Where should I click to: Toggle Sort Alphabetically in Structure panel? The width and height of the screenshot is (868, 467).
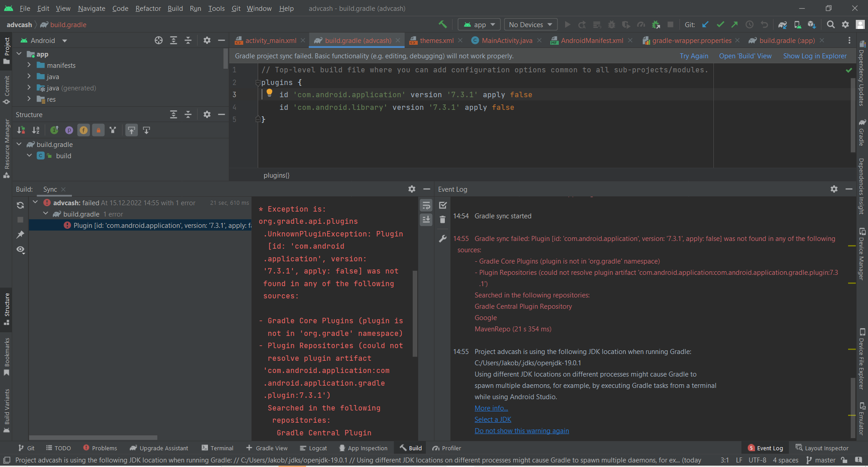(x=36, y=130)
